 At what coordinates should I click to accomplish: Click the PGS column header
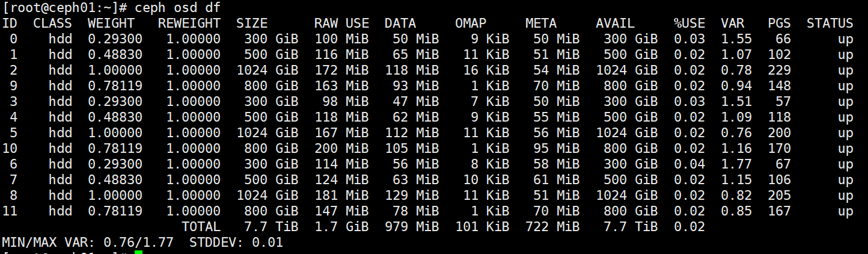780,23
